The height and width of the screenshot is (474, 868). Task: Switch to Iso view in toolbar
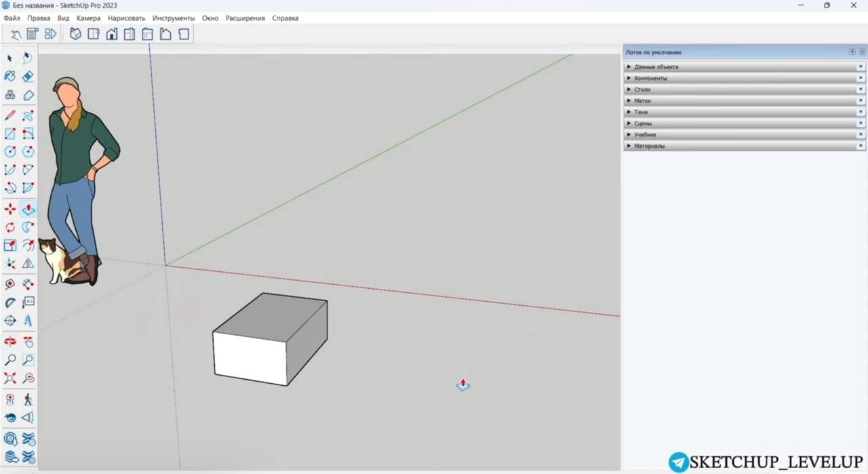point(75,34)
